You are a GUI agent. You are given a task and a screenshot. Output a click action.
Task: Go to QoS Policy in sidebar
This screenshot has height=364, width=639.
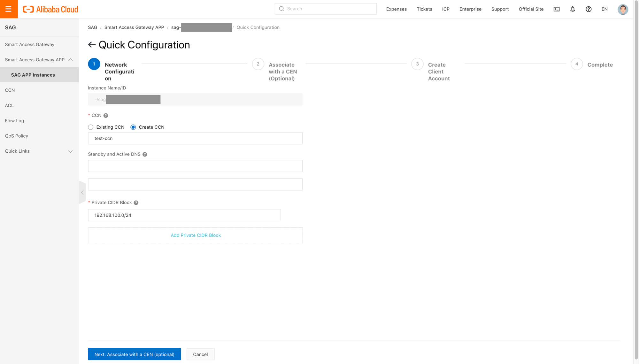[x=17, y=136]
